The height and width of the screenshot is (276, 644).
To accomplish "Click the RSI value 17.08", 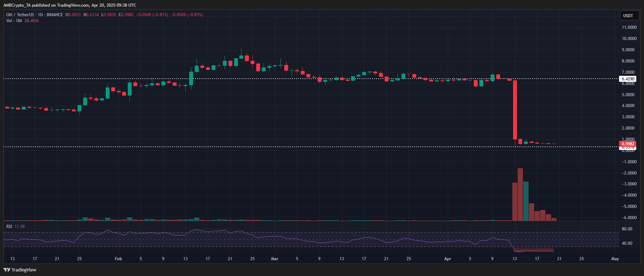I will [x=20, y=226].
